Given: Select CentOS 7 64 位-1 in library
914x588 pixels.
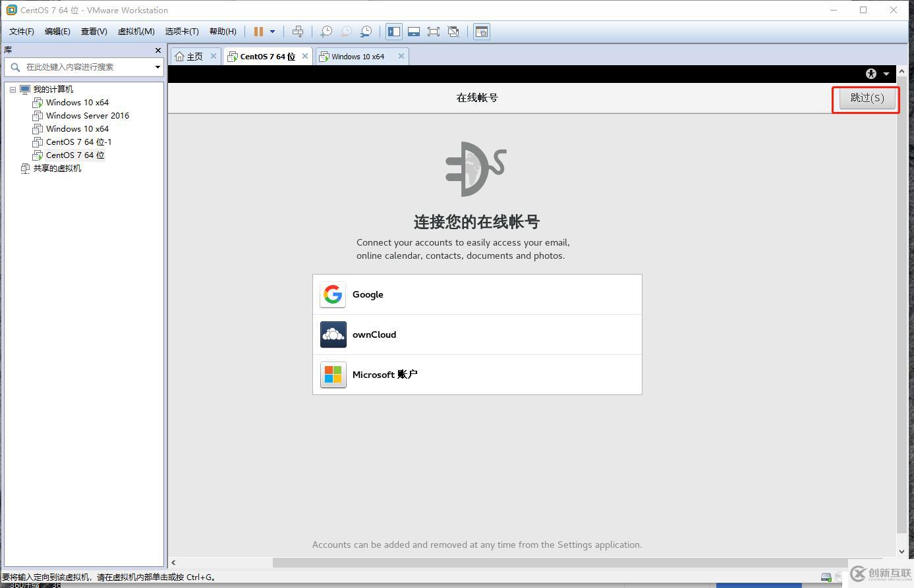Looking at the screenshot, I should pos(78,142).
